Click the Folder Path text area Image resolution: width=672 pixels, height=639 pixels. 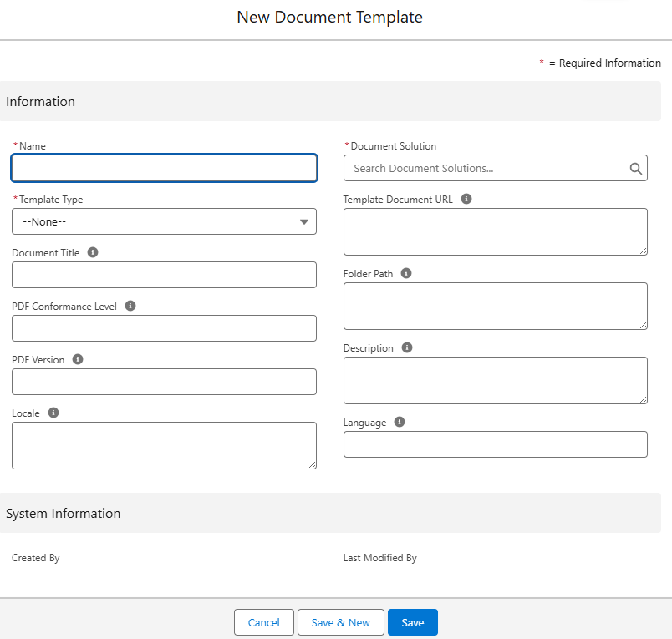[x=495, y=306]
